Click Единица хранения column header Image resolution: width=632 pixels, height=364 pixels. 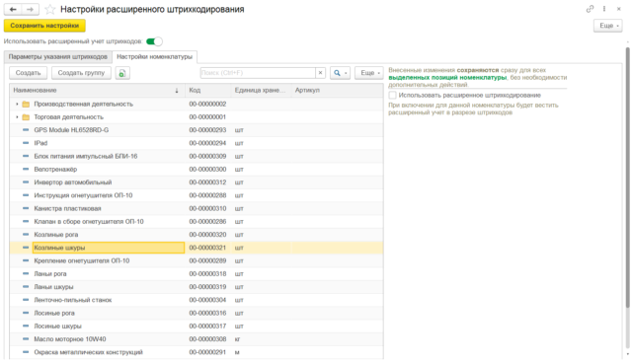261,90
